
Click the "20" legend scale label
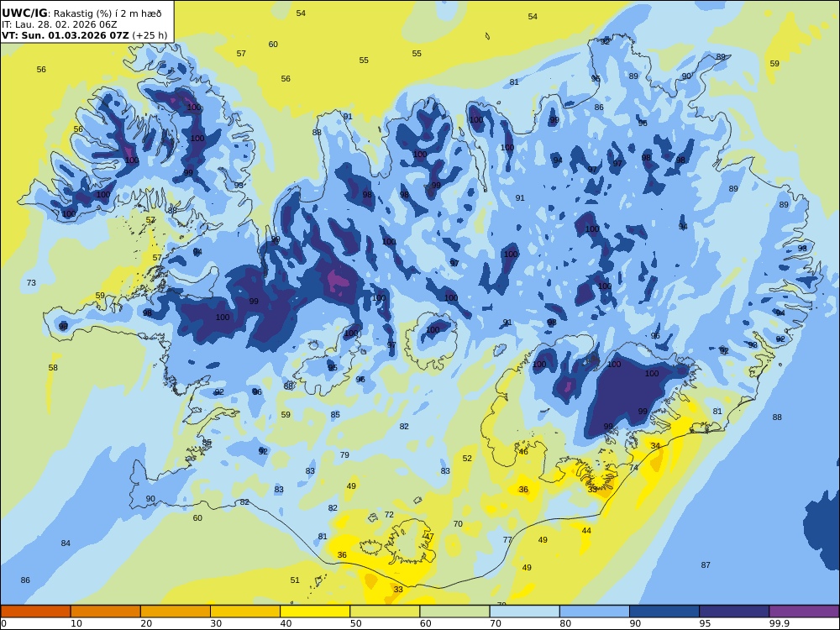click(x=146, y=623)
